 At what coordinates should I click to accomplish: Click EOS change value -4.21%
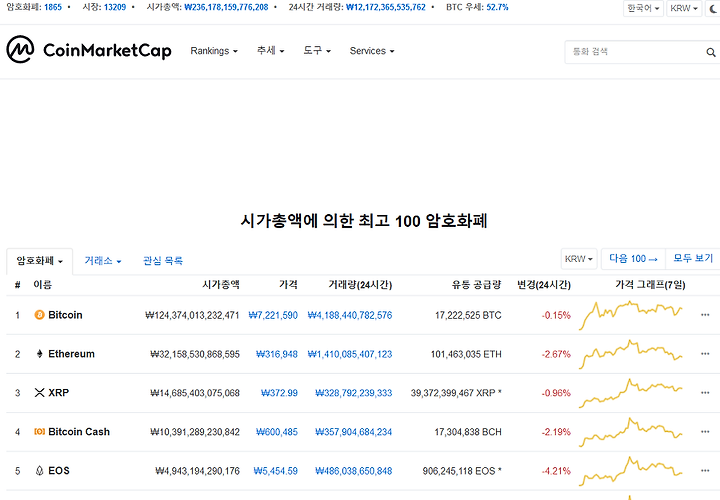tap(556, 471)
